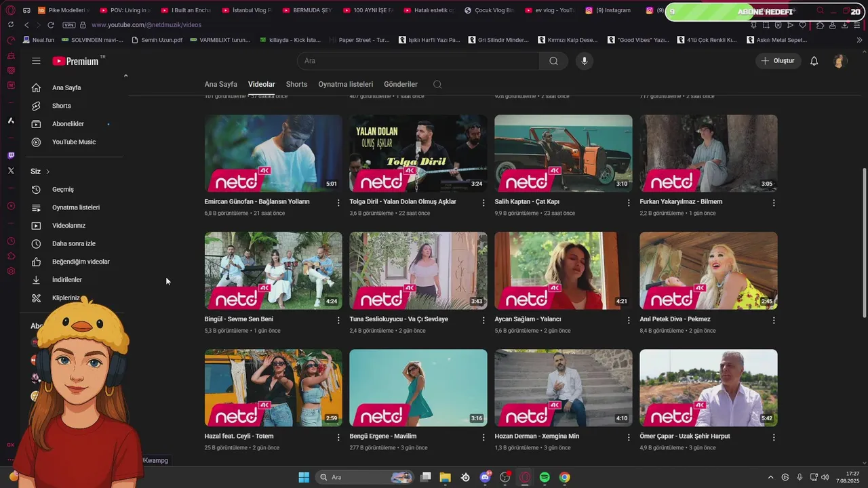Open Bingül - Sevme Sen Beni title
Image resolution: width=868 pixels, height=488 pixels.
(x=239, y=319)
